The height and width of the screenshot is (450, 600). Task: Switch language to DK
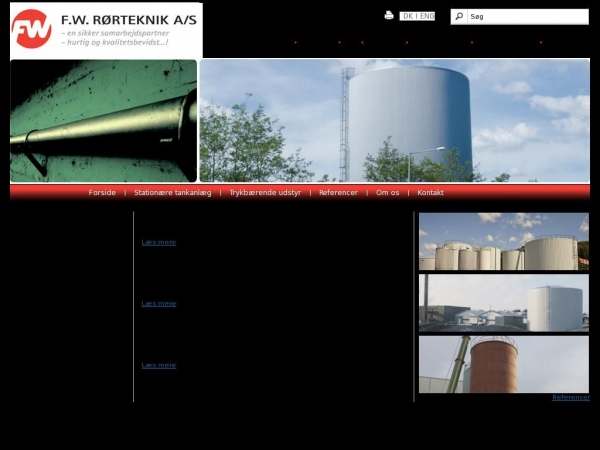[x=408, y=16]
